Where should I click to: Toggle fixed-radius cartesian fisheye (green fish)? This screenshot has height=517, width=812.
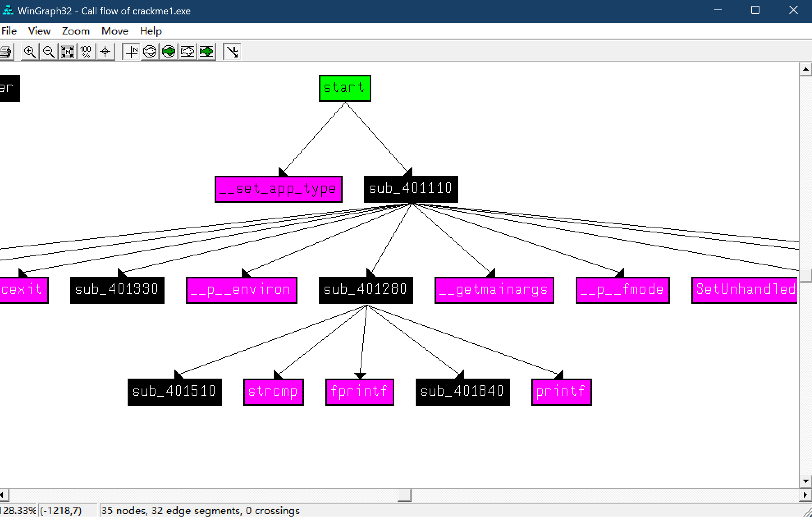coord(206,52)
